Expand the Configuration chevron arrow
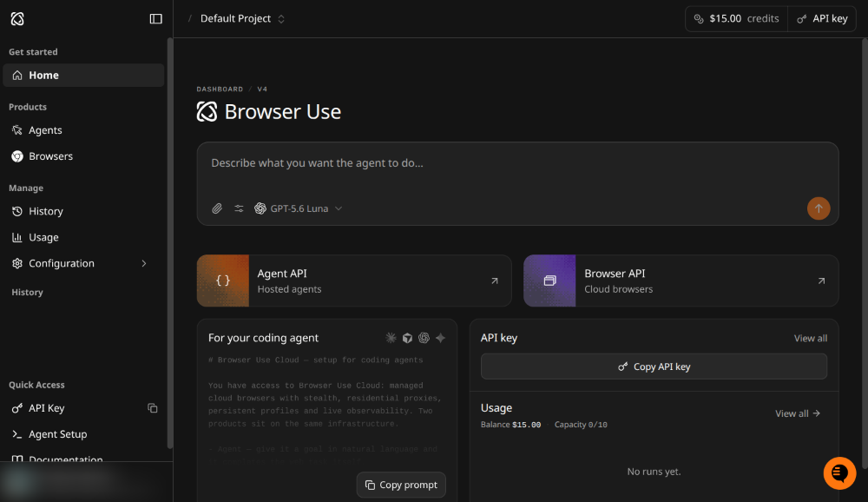The image size is (868, 502). click(x=144, y=263)
